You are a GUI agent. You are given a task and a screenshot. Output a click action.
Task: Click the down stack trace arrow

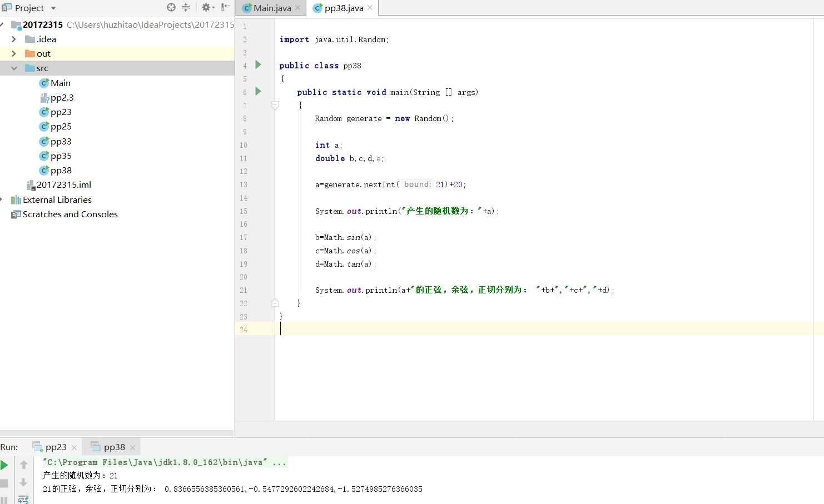pos(23,482)
